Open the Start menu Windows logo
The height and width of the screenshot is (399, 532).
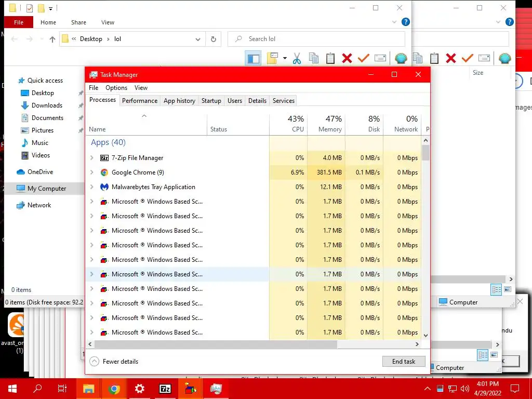click(x=12, y=389)
